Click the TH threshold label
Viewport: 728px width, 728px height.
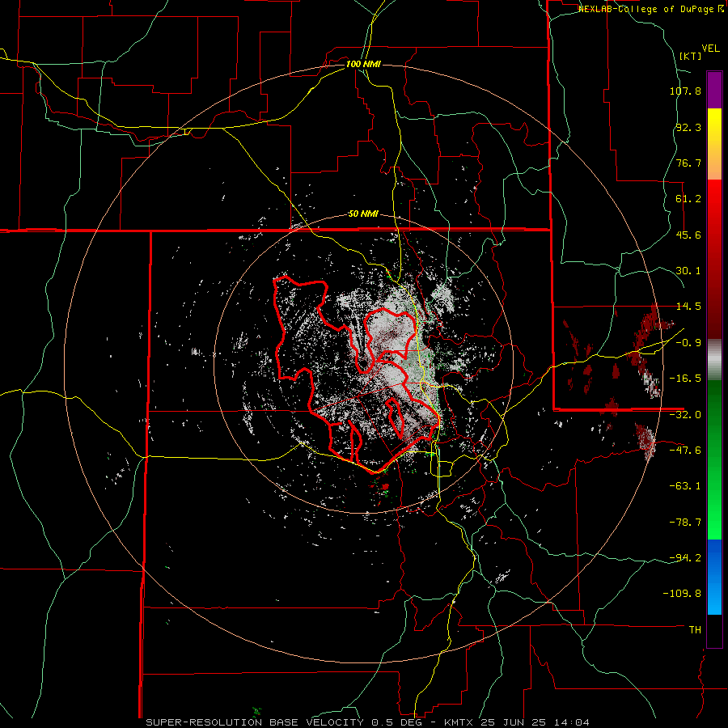695,630
